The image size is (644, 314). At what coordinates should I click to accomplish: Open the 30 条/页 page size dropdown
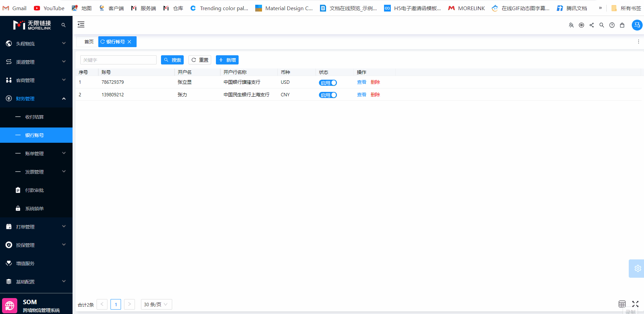point(156,305)
